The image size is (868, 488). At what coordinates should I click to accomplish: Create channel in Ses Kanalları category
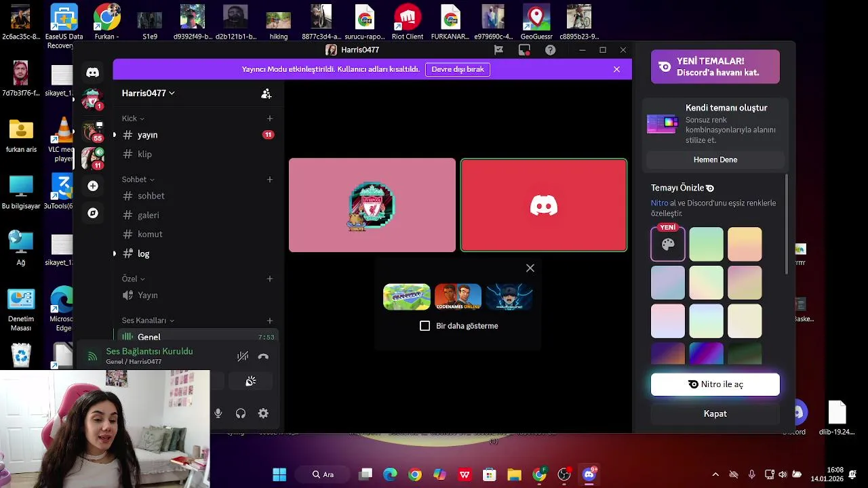[x=270, y=321]
